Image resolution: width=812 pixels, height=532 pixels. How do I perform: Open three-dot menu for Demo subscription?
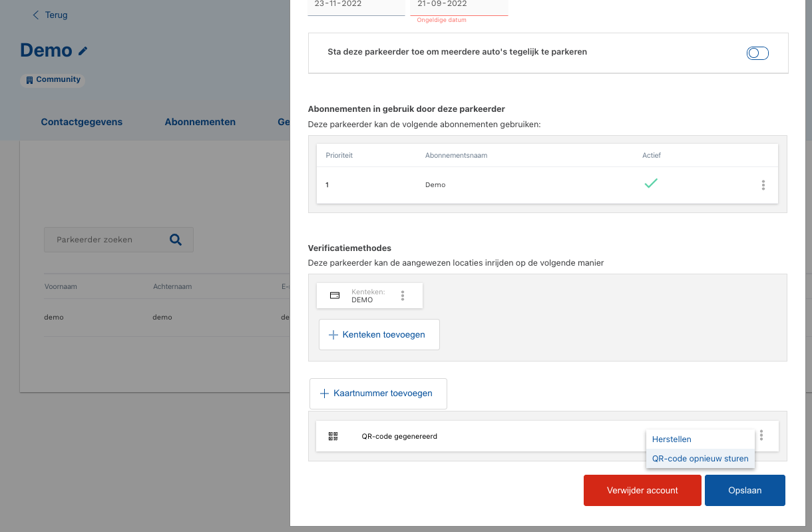(x=763, y=185)
